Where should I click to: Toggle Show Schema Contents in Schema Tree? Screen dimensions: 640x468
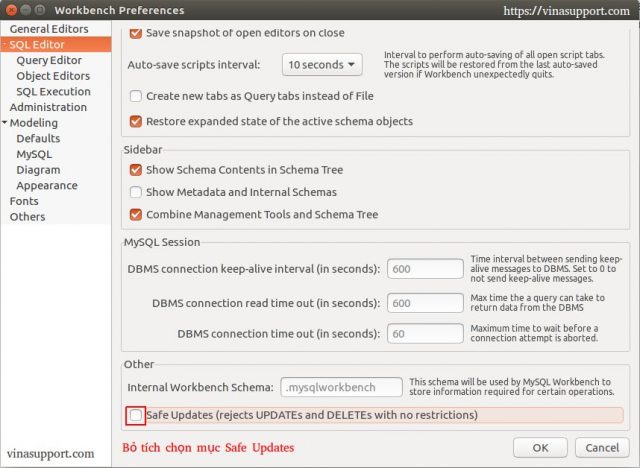pos(136,170)
